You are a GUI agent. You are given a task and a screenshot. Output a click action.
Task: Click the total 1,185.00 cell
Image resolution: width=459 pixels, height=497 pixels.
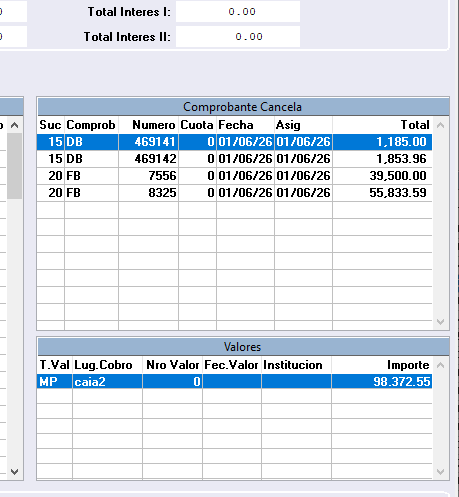[382, 142]
